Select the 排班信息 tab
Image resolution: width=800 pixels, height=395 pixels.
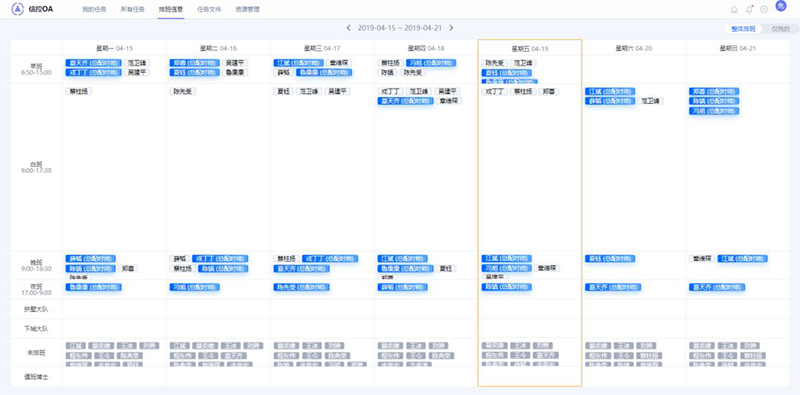point(171,9)
